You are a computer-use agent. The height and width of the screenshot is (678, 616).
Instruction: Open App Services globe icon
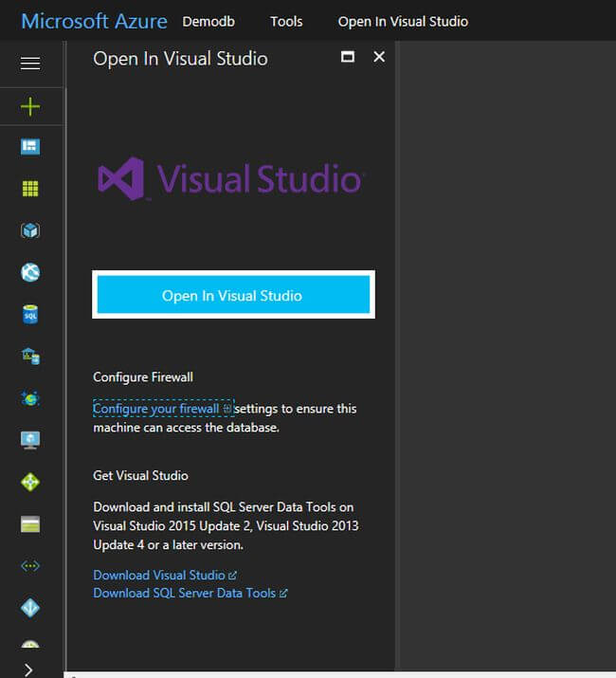coord(30,272)
